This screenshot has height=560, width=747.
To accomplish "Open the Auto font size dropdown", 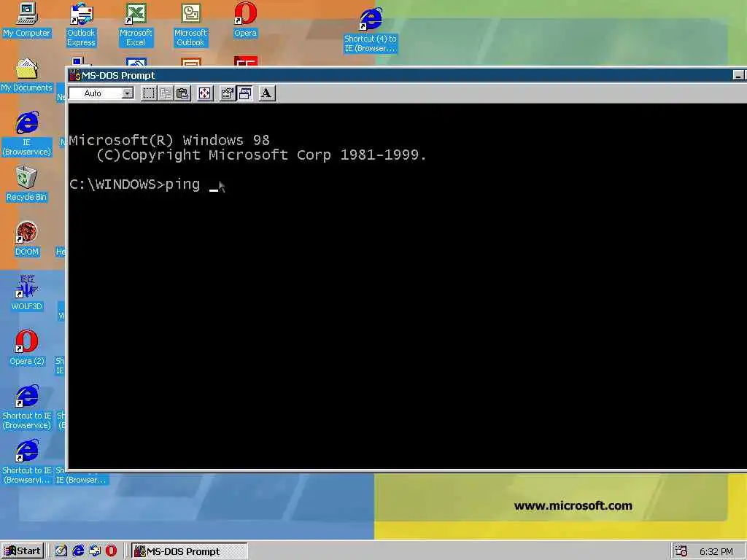I will (x=127, y=93).
